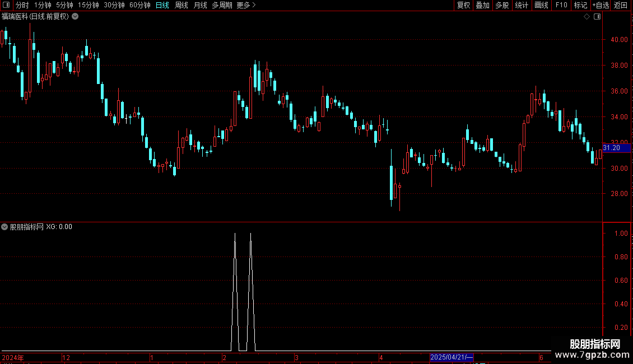633x364 pixels.
Task: Click the 福瑞医科(日线.前复权) chart title
Action: tap(35, 17)
